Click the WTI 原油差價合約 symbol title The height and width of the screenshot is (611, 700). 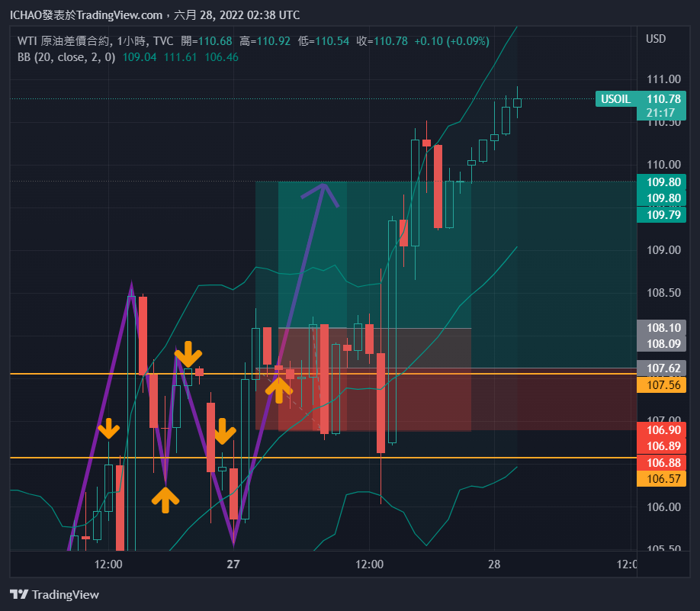(x=63, y=41)
